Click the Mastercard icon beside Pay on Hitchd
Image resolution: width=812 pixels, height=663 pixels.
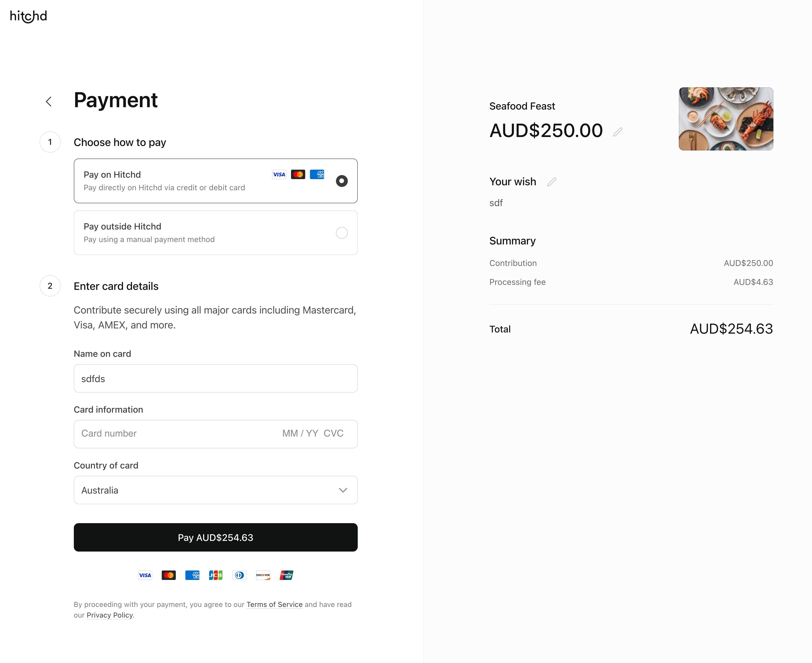[x=298, y=175]
